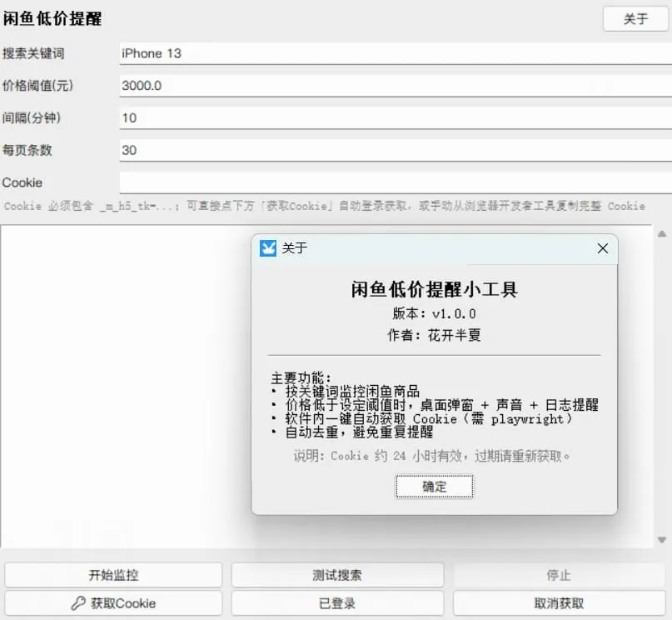Click the 主要功能: label in dialog
The width and height of the screenshot is (672, 620).
tap(301, 377)
